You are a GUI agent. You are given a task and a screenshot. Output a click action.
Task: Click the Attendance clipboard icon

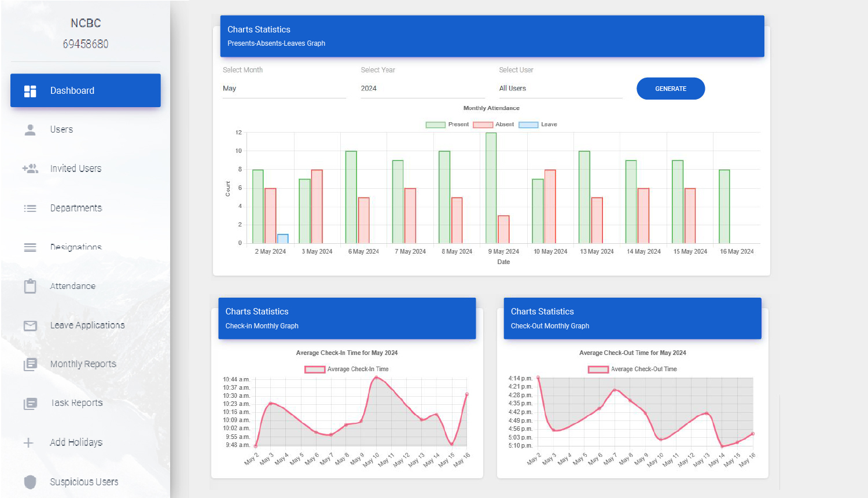[30, 286]
